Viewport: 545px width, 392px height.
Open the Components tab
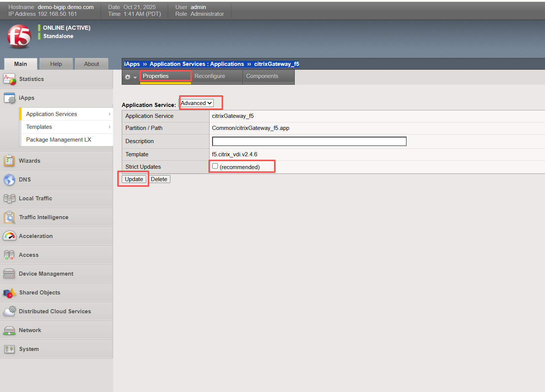tap(262, 76)
